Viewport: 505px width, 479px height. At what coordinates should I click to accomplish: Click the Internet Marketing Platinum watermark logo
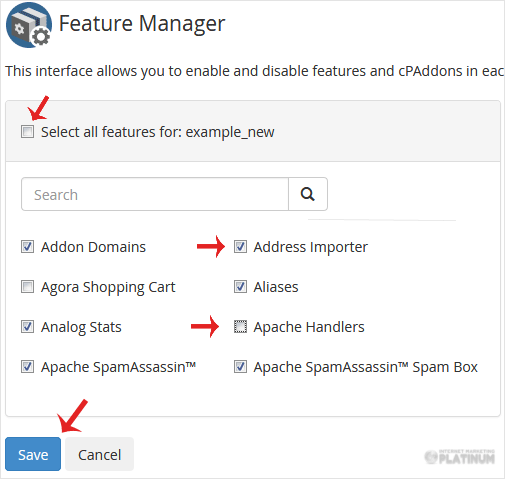[460, 457]
